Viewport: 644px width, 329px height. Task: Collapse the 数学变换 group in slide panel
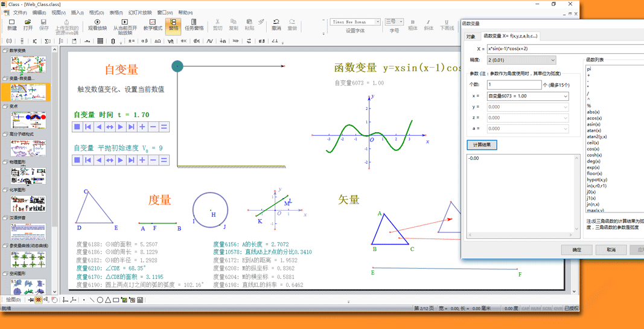5,51
